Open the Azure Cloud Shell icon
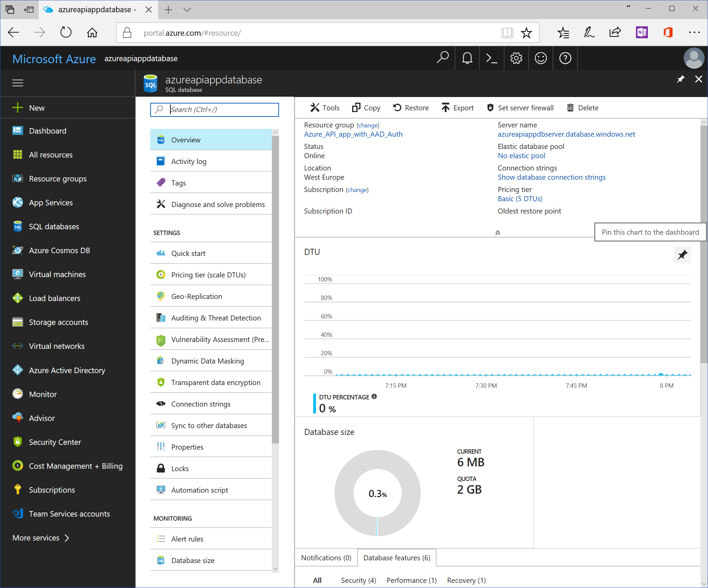The width and height of the screenshot is (708, 588). pyautogui.click(x=491, y=58)
